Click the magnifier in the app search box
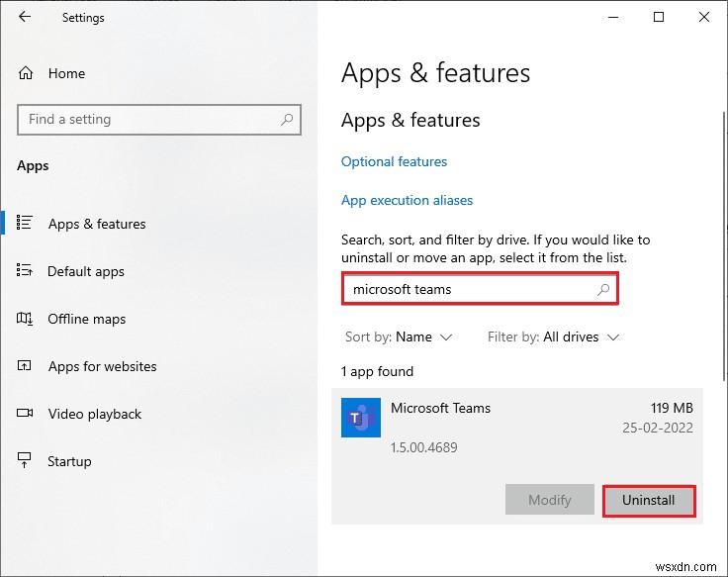 click(x=603, y=290)
